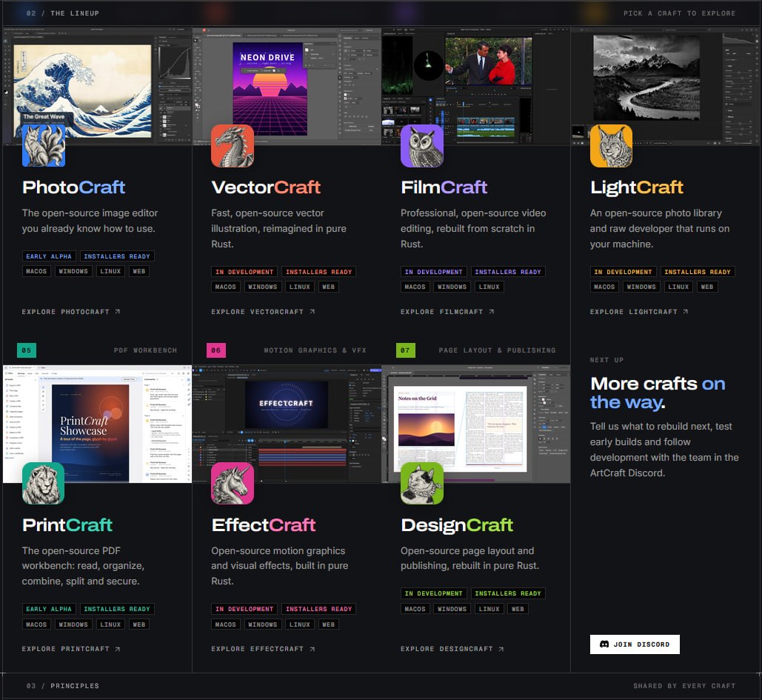762x700 pixels.
Task: Click the Motion Graphics & VFX label
Action: coord(315,350)
